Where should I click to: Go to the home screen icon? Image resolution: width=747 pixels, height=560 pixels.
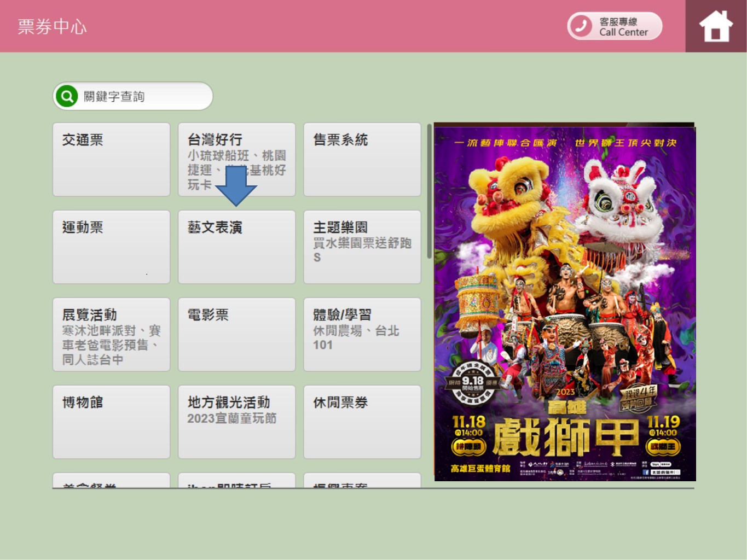(x=716, y=26)
